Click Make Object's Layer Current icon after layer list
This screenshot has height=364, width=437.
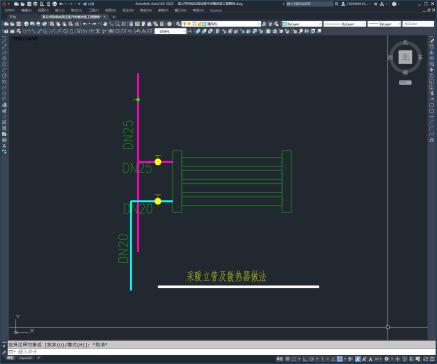tap(264, 24)
